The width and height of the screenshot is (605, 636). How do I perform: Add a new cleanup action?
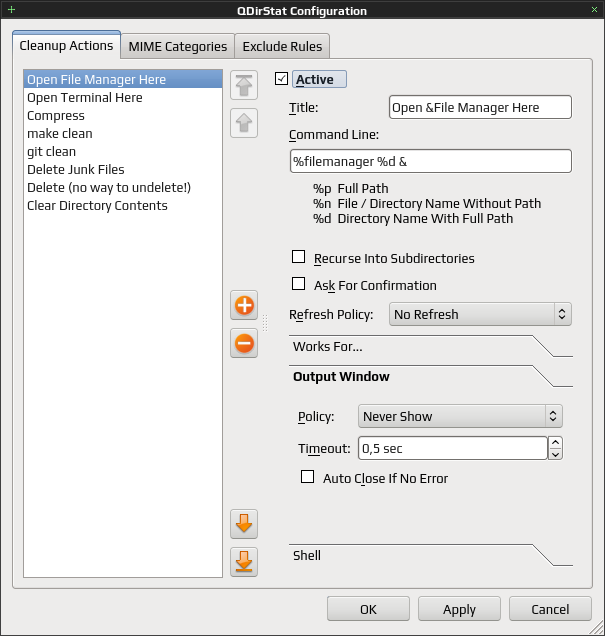[244, 305]
